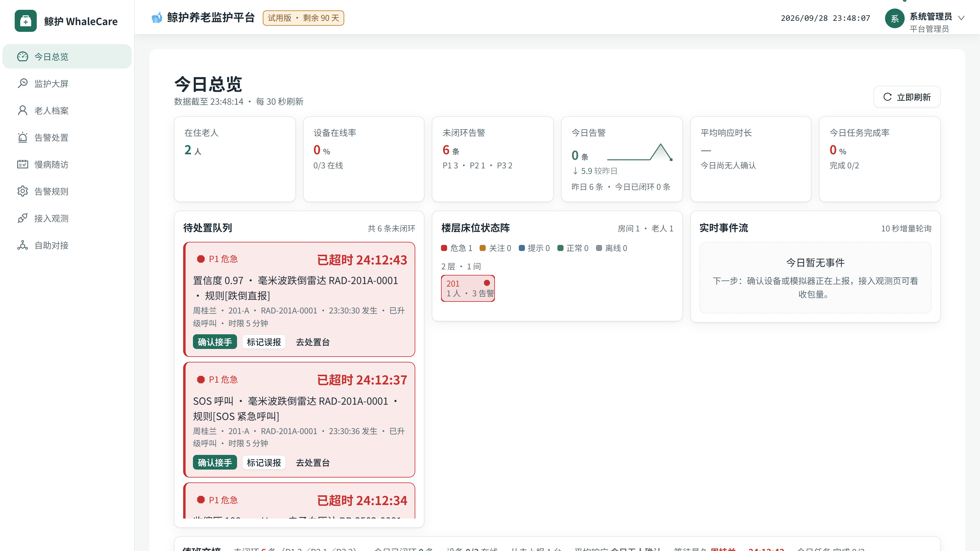Viewport: 980px width, 551px height.
Task: Click the red dot of the 24:12:34 alert
Action: tap(201, 500)
